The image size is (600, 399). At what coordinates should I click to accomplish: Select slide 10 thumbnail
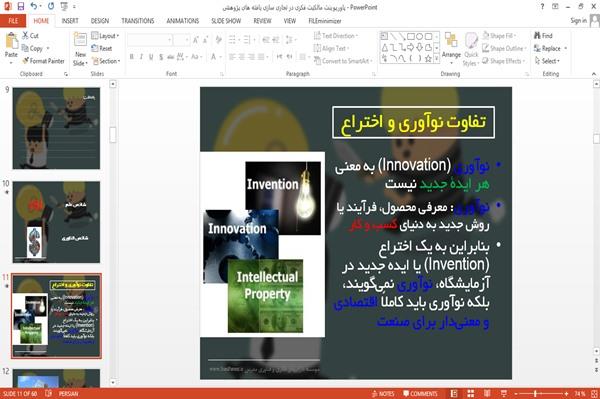click(x=56, y=222)
